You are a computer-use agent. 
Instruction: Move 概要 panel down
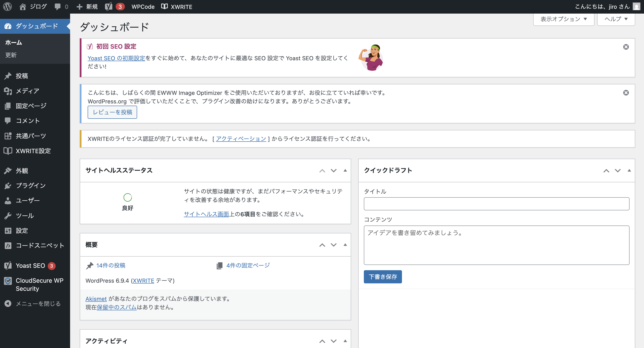coord(334,245)
